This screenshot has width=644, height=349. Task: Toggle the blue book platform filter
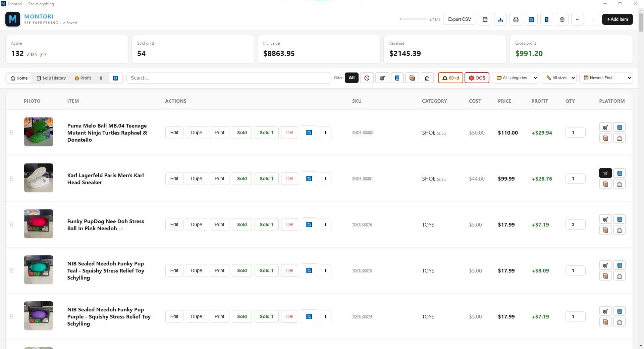pyautogui.click(x=397, y=78)
